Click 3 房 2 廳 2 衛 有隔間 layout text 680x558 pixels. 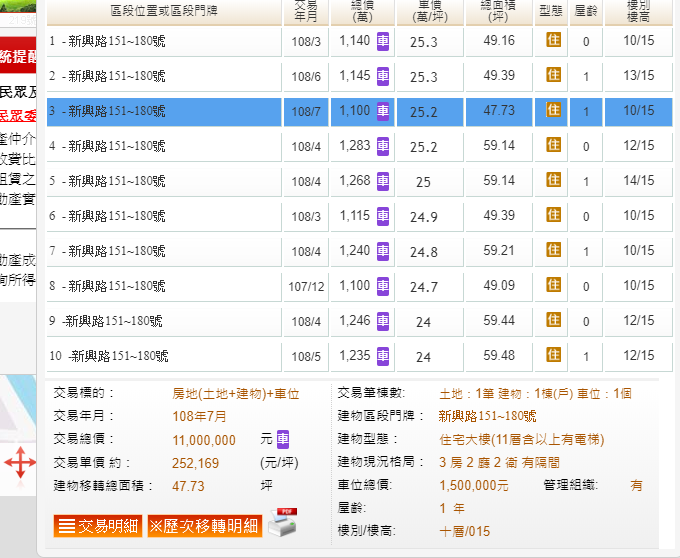point(499,462)
